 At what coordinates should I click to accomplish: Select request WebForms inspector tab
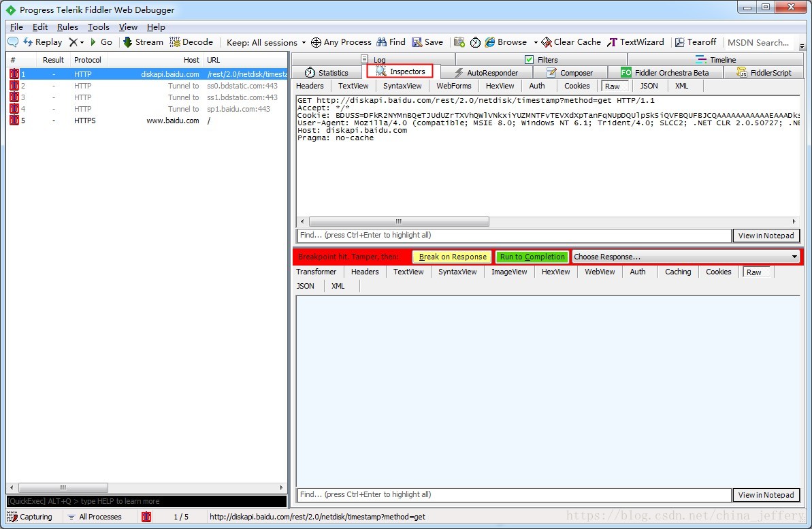tap(453, 86)
